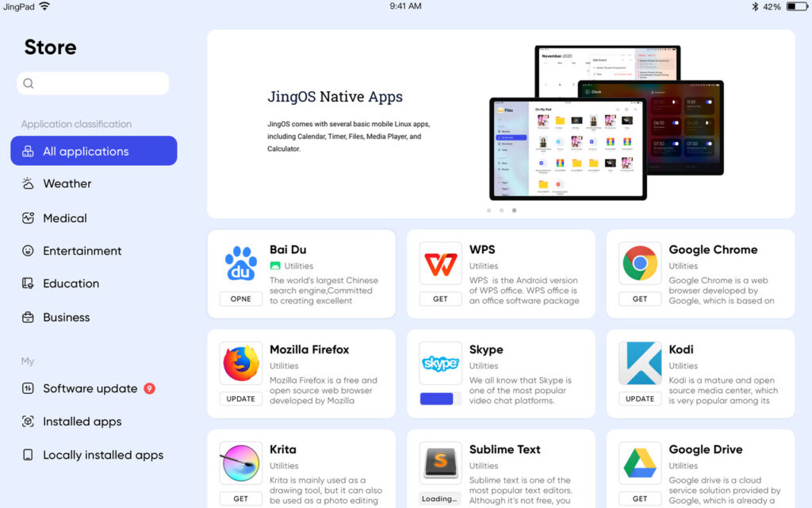Get the Krita app
Screen dimensions: 812x508
pyautogui.click(x=241, y=498)
